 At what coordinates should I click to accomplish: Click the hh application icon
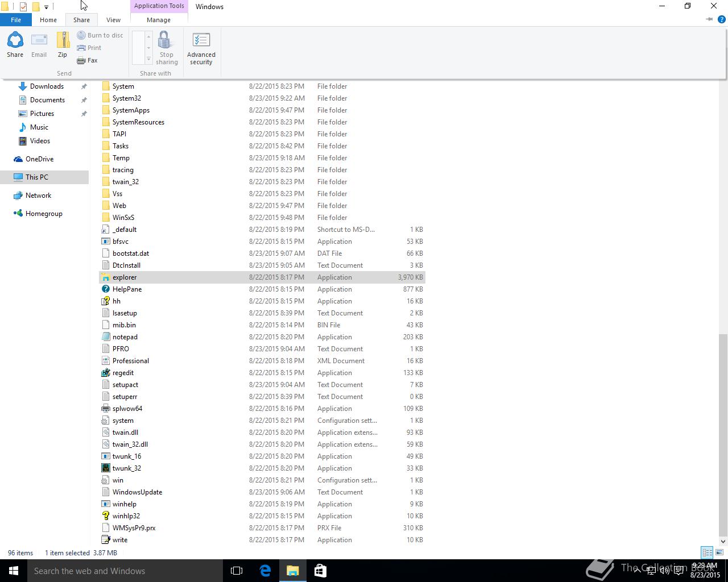[x=106, y=301]
